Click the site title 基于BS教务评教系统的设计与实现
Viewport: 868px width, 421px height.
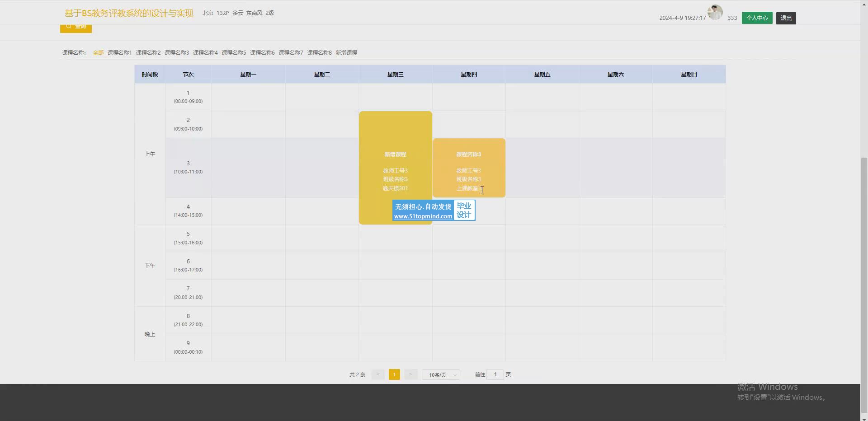(x=129, y=13)
